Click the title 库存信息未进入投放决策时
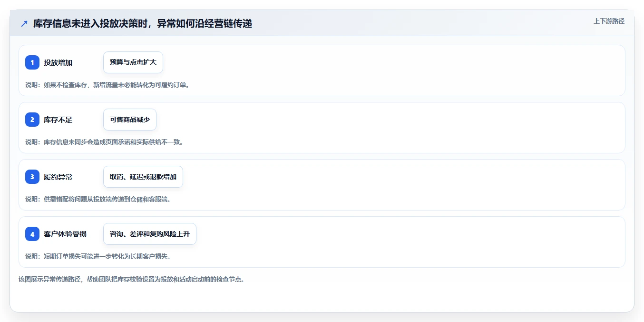This screenshot has height=322, width=644. [143, 23]
